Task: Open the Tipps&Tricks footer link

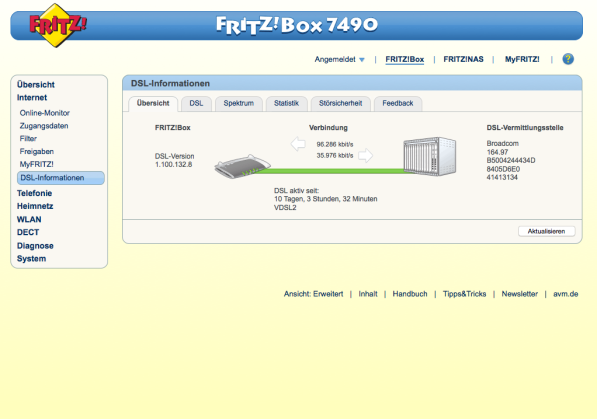Action: coord(465,294)
